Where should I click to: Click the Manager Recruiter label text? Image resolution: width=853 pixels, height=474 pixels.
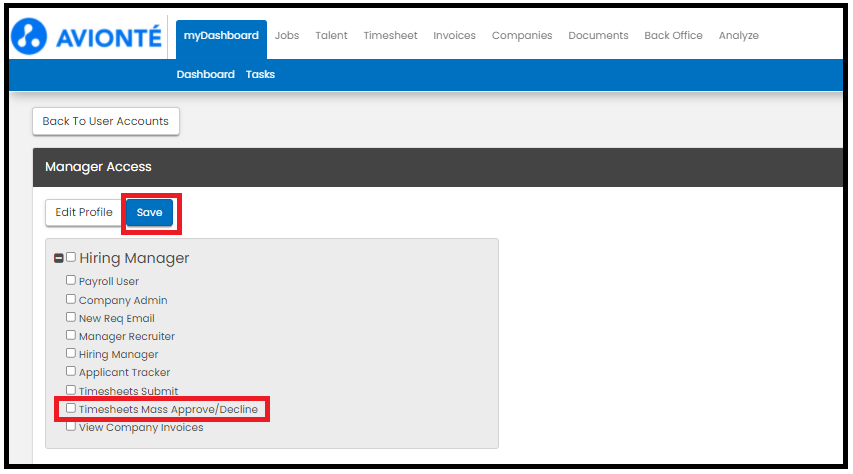(127, 336)
